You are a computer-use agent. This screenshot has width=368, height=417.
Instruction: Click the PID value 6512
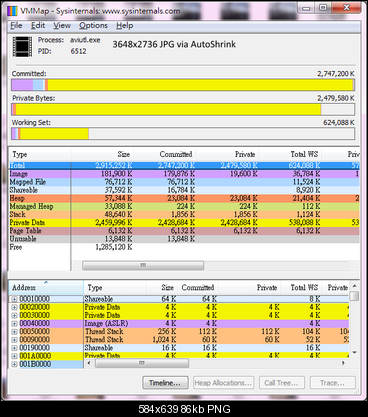click(78, 51)
